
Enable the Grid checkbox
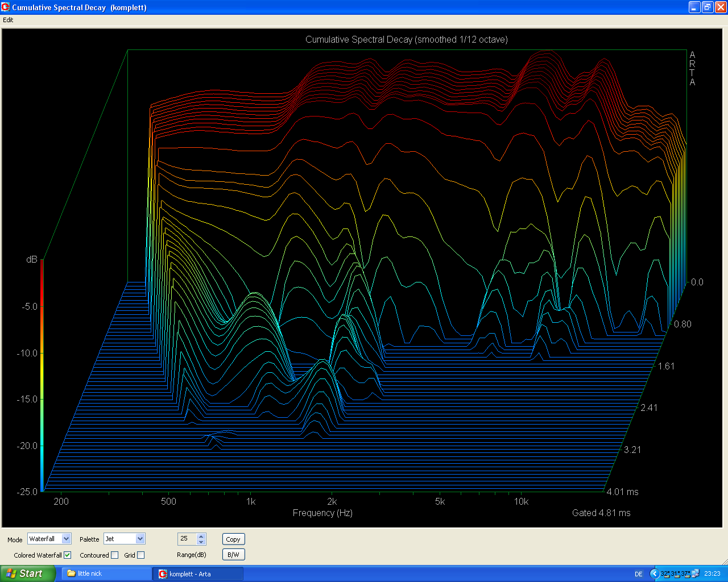(x=141, y=555)
